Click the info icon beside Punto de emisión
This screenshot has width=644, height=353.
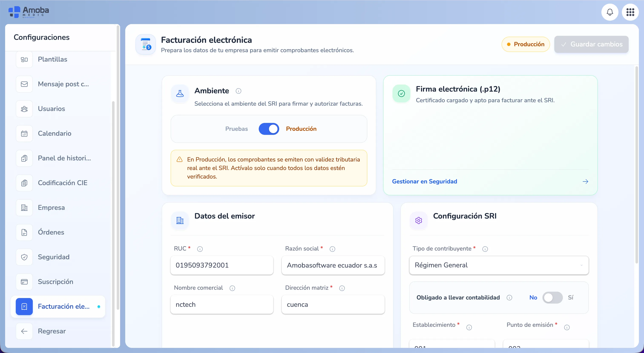tap(567, 327)
